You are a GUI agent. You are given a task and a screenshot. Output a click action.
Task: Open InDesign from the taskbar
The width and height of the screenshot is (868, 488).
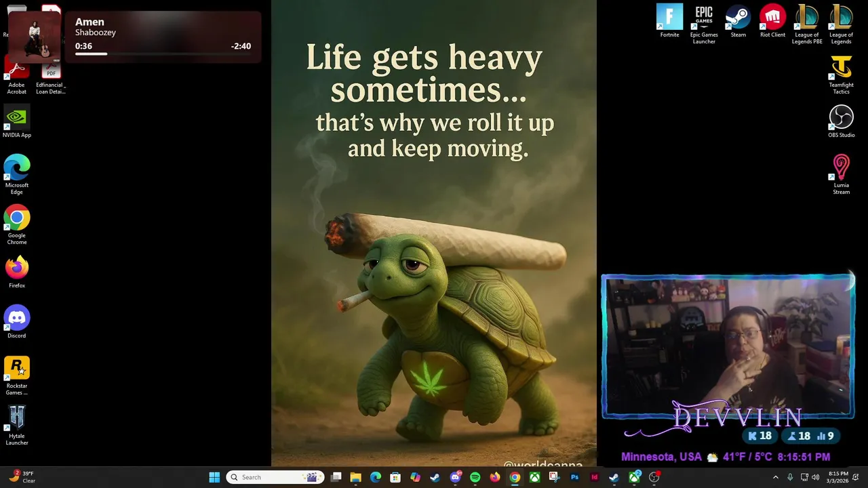[594, 477]
